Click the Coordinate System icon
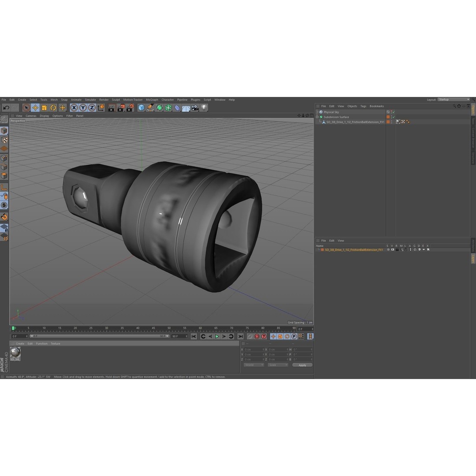This screenshot has width=476, height=476. pos(101,108)
